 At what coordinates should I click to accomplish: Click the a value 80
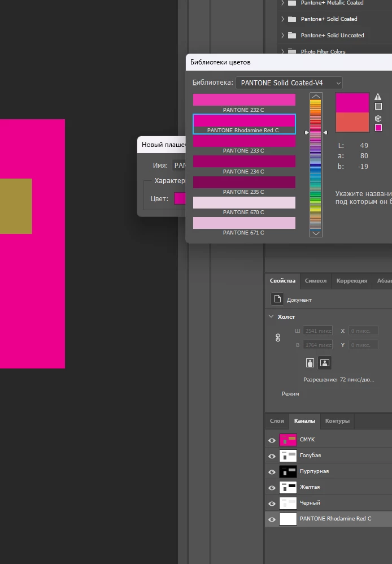pyautogui.click(x=364, y=156)
